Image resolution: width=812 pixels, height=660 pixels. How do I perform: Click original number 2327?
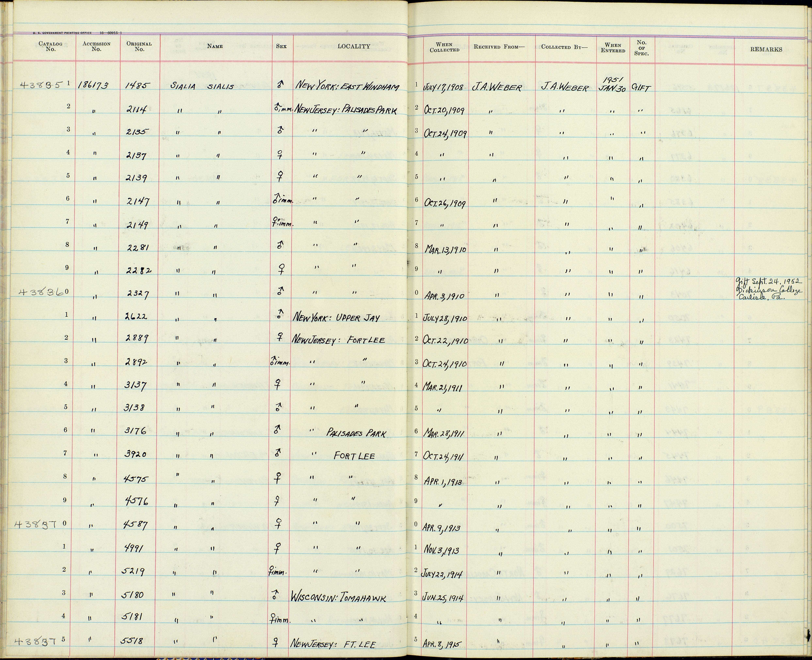click(x=138, y=294)
